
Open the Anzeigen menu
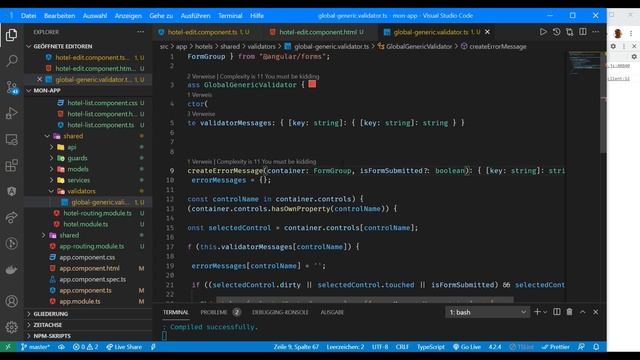[128, 16]
